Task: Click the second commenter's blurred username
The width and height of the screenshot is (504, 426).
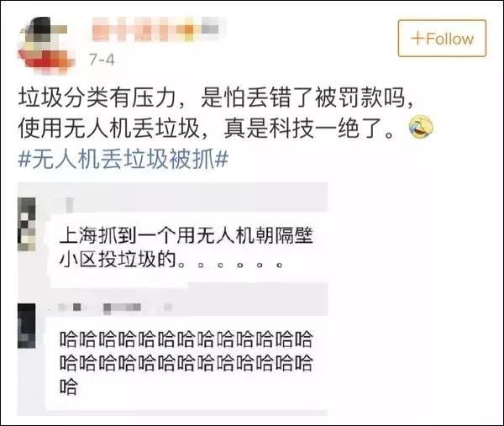Action: tap(114, 308)
